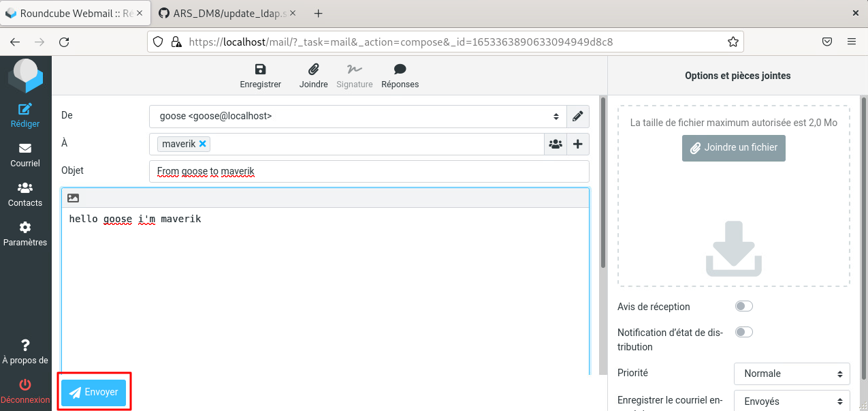Click the Envoyer send button

[x=94, y=393]
